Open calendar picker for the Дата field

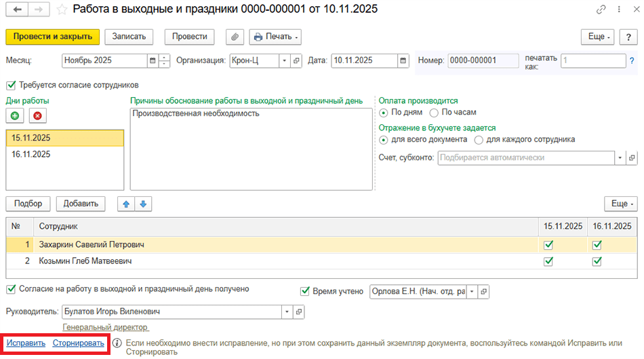[403, 60]
